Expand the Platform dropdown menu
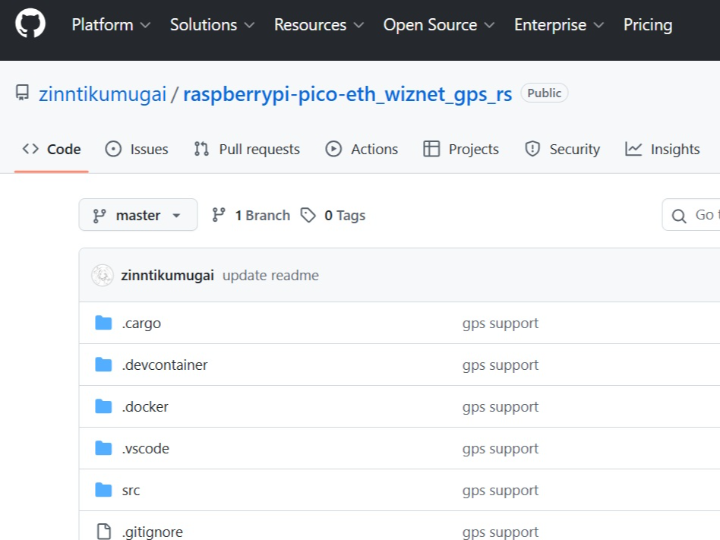Image resolution: width=720 pixels, height=540 pixels. coord(111,25)
